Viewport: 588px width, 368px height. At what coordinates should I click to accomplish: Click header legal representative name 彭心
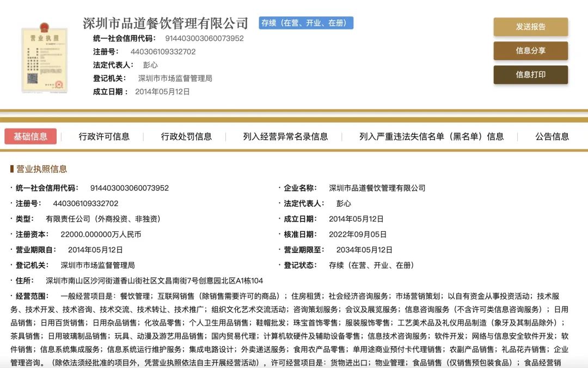(x=150, y=65)
